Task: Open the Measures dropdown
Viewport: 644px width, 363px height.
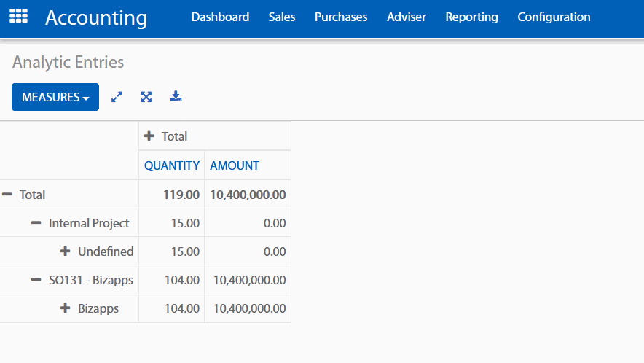Action: click(55, 97)
